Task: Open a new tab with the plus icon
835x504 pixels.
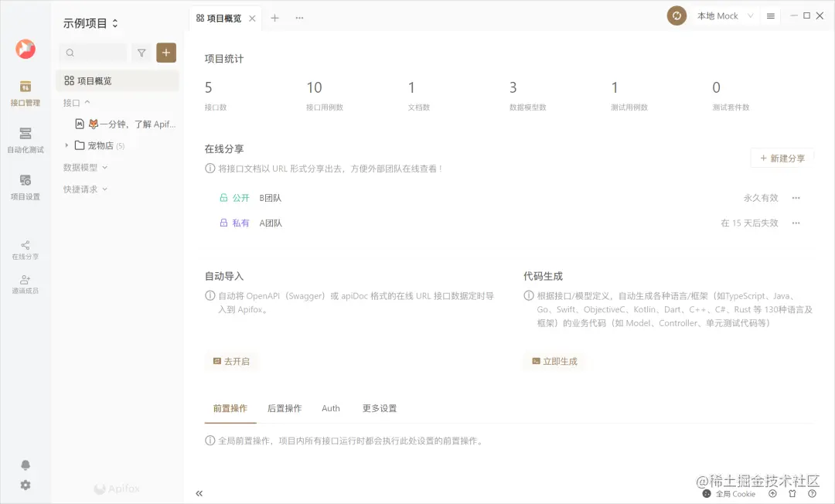Action: click(x=274, y=18)
